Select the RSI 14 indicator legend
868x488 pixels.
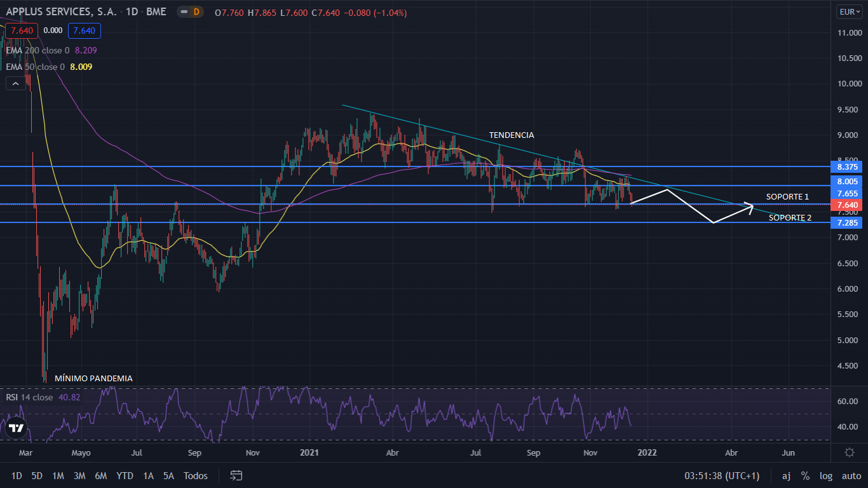click(x=30, y=397)
